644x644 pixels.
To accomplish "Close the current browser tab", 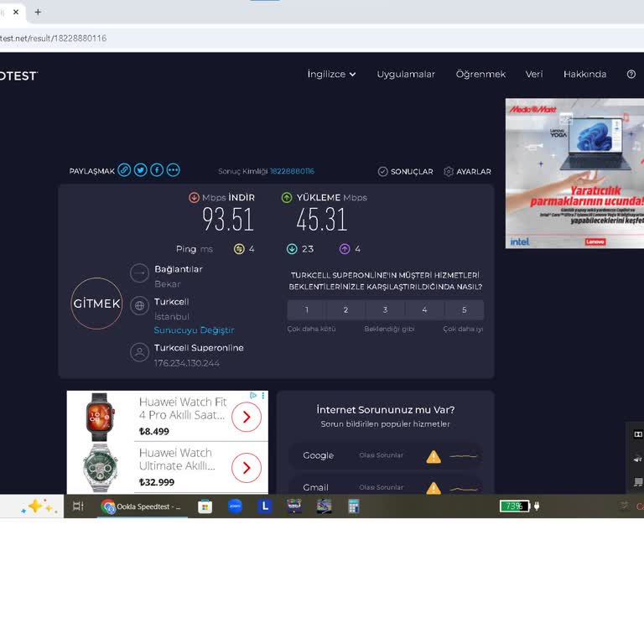I will (16, 13).
